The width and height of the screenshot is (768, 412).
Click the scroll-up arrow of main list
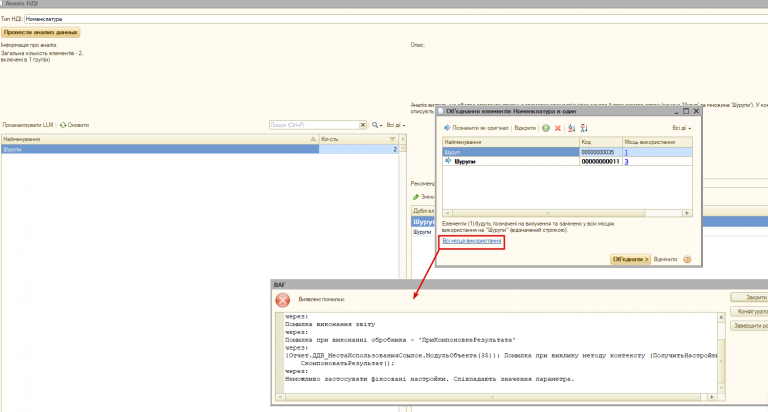coord(403,139)
